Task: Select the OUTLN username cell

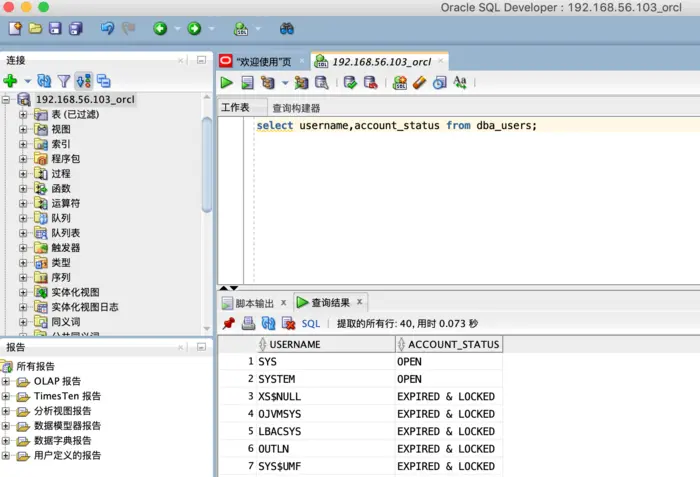Action: (x=326, y=449)
